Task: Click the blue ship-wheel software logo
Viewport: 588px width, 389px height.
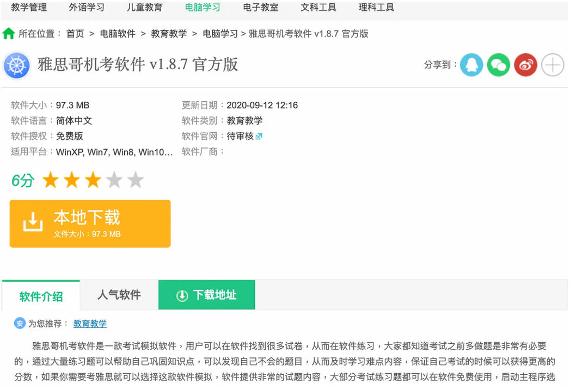Action: click(x=16, y=65)
